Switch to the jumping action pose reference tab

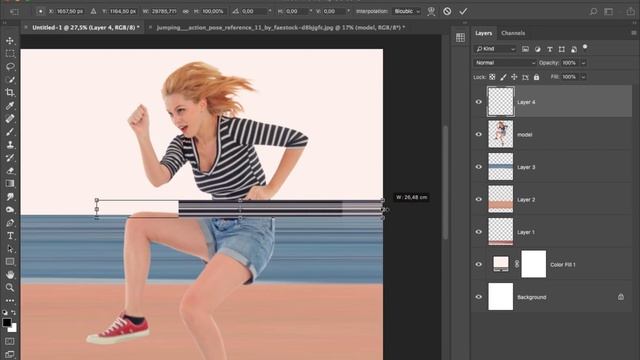coord(281,27)
